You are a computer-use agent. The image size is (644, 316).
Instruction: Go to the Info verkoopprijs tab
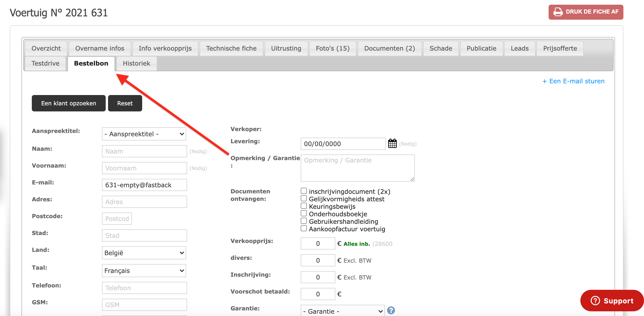pyautogui.click(x=165, y=48)
